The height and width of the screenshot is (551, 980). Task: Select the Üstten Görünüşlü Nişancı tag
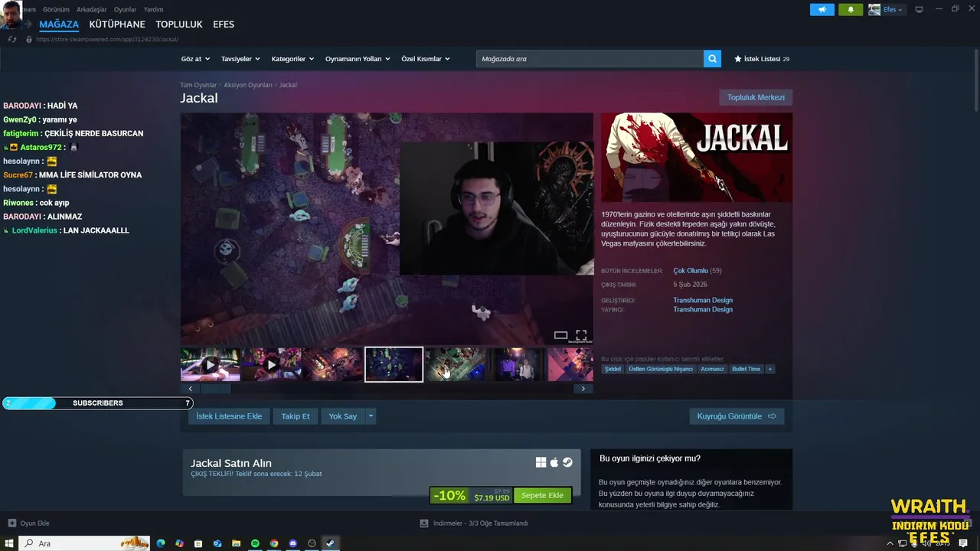(x=661, y=369)
